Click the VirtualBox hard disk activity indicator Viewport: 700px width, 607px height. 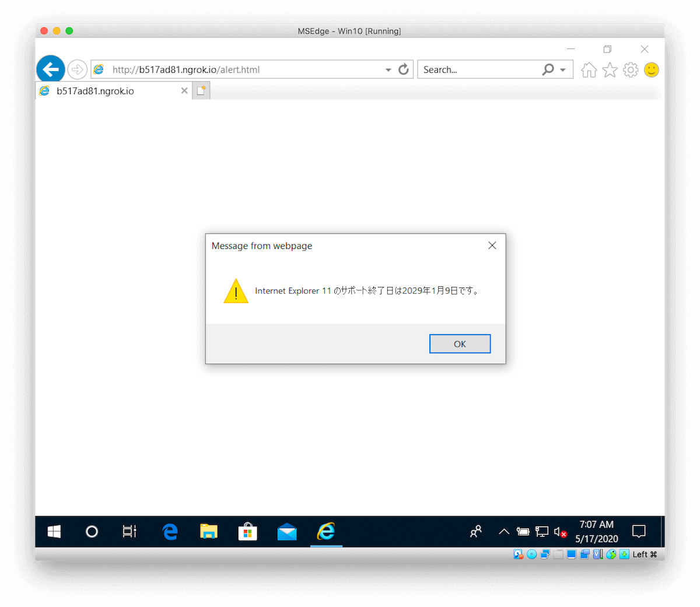(x=518, y=554)
